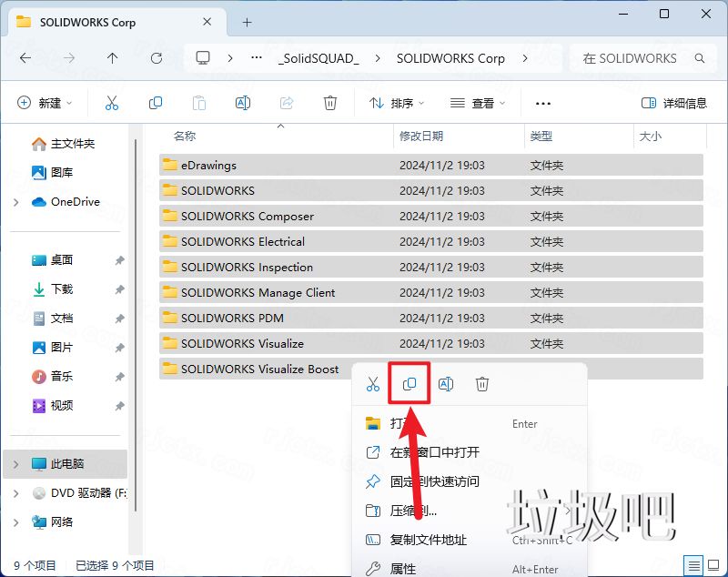The image size is (728, 577).
Task: Navigate up to the parent folder
Action: pos(110,57)
